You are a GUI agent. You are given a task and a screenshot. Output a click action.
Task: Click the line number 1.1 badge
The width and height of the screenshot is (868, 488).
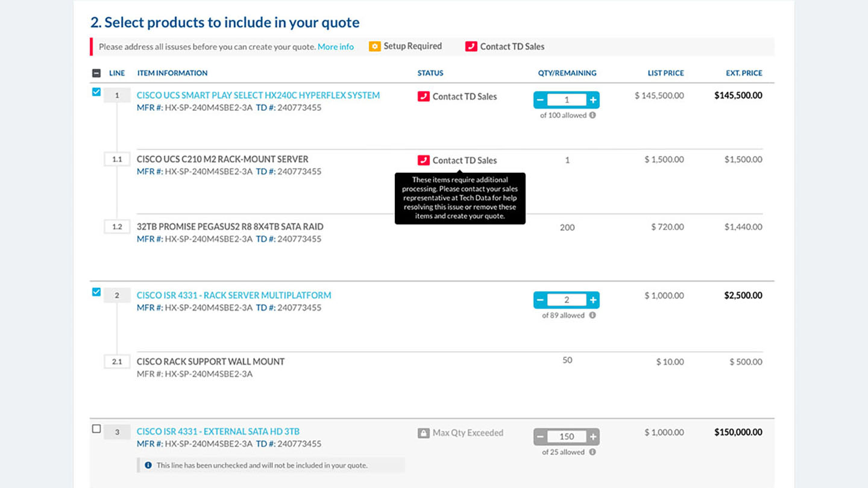pyautogui.click(x=117, y=159)
